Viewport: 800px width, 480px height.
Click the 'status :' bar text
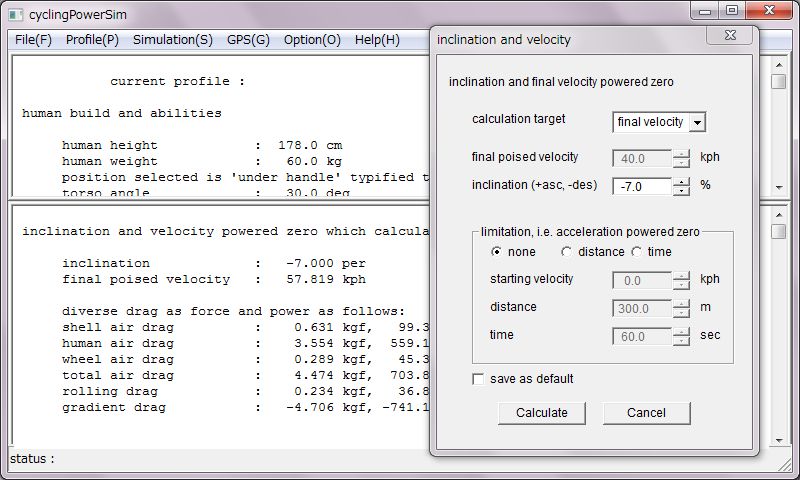32,459
